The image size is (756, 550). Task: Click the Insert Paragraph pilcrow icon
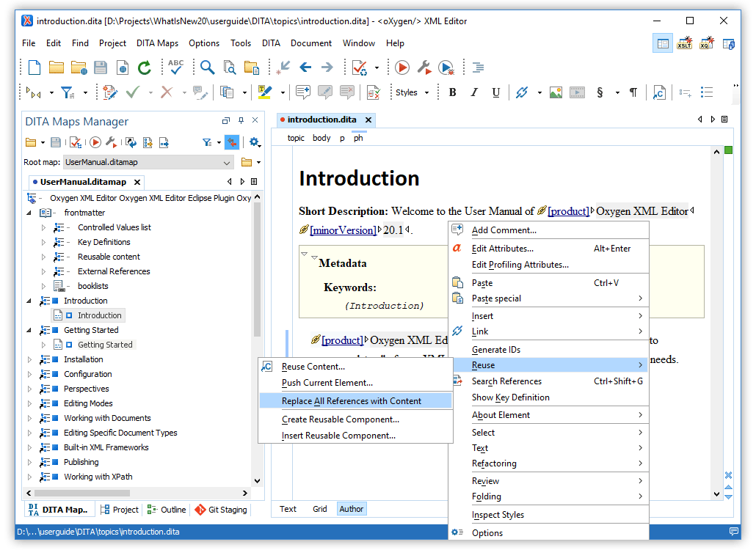(633, 92)
